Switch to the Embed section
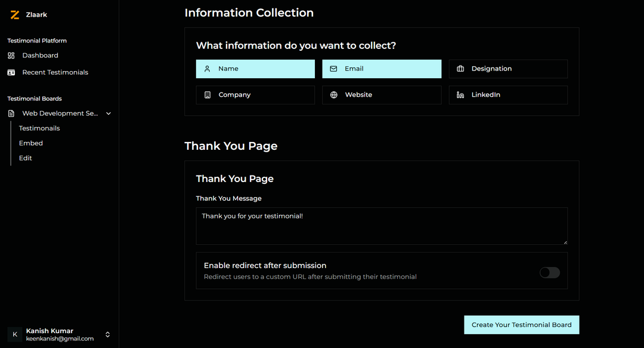Viewport: 644px width, 348px height. click(x=30, y=143)
